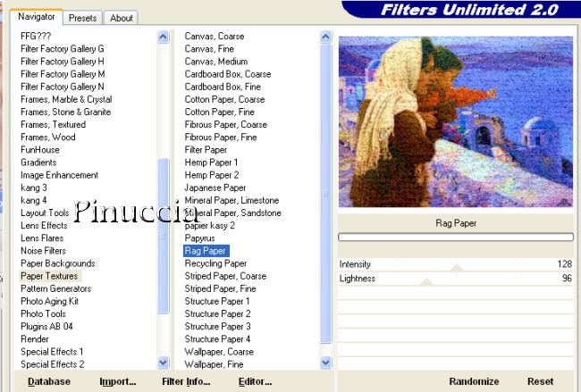Select Cardboard Box, Coarse filter
The width and height of the screenshot is (581, 392).
(228, 75)
